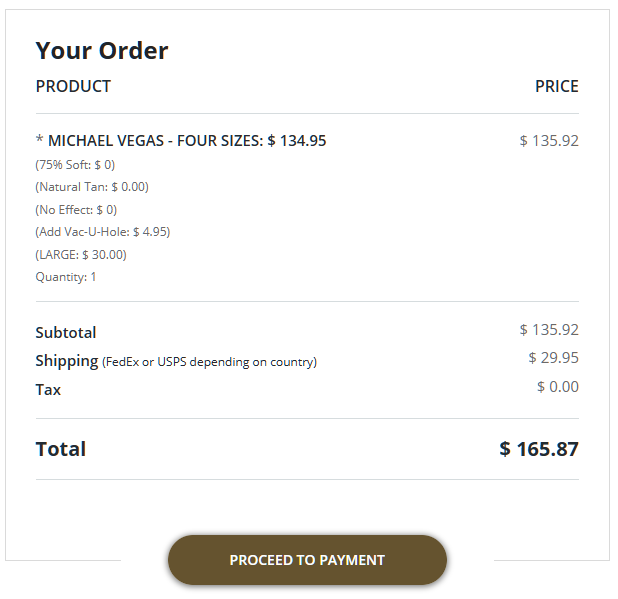Click the tax amount $ 0.00
618x599 pixels.
(x=558, y=387)
